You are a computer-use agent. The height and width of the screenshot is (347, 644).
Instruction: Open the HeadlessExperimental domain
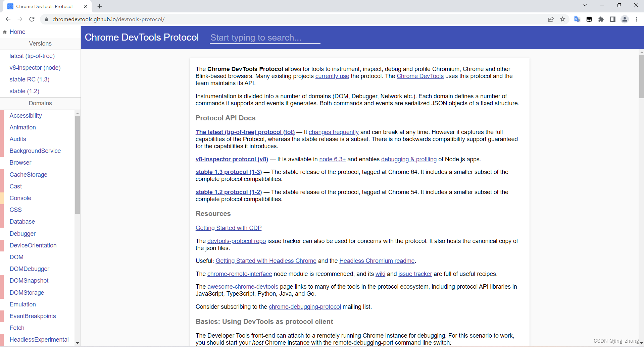point(39,340)
